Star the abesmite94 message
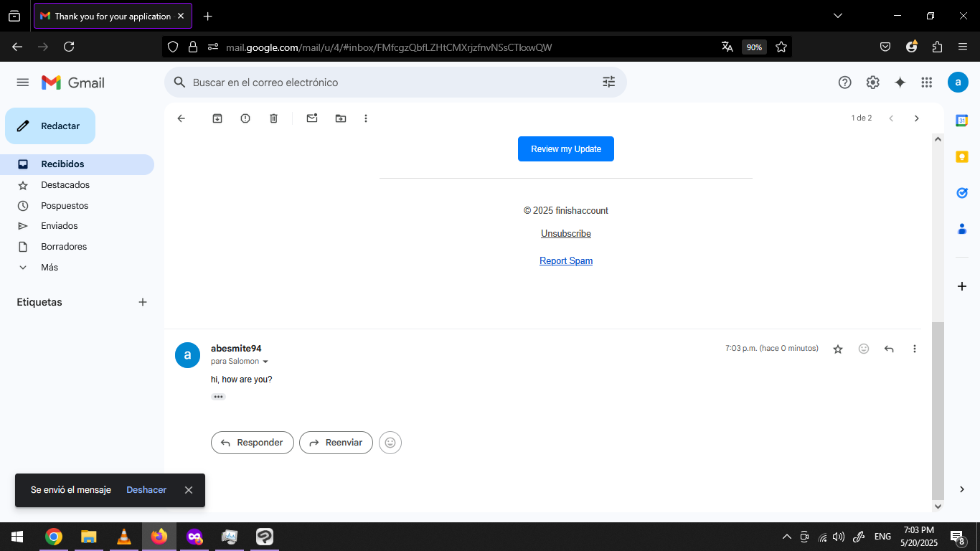980x551 pixels. 838,349
